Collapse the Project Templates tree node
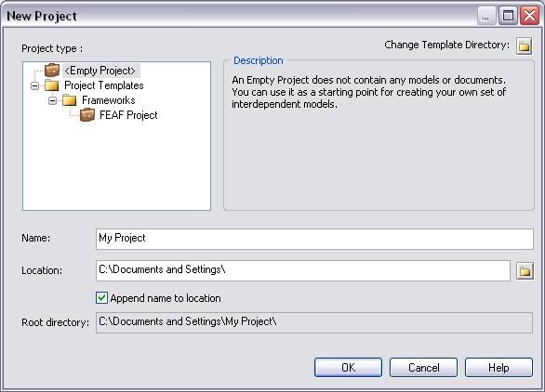The image size is (545, 392). point(34,85)
